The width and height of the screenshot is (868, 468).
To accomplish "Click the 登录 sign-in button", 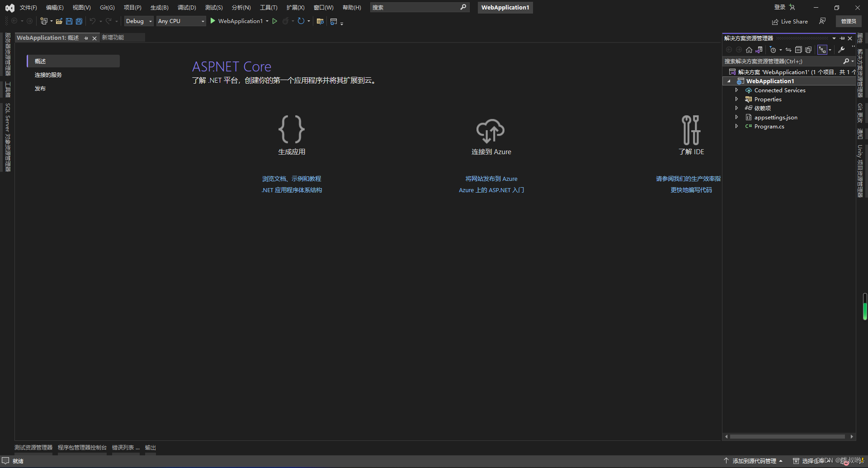I will [785, 7].
